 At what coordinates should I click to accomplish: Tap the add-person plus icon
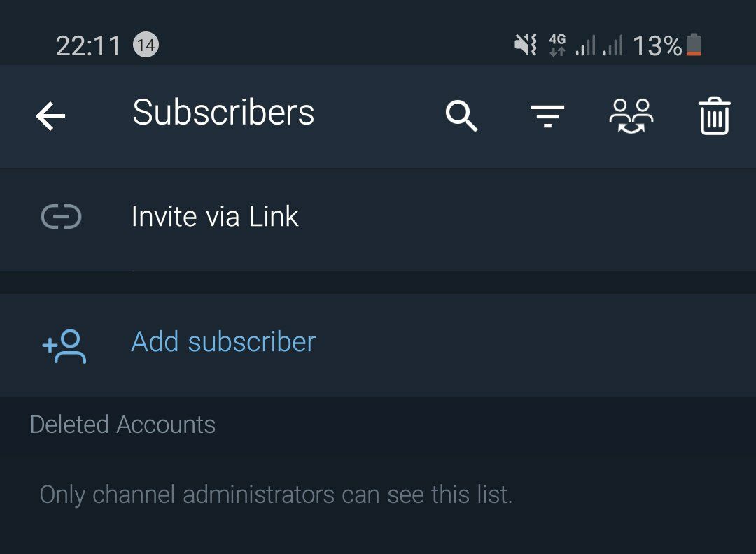64,346
